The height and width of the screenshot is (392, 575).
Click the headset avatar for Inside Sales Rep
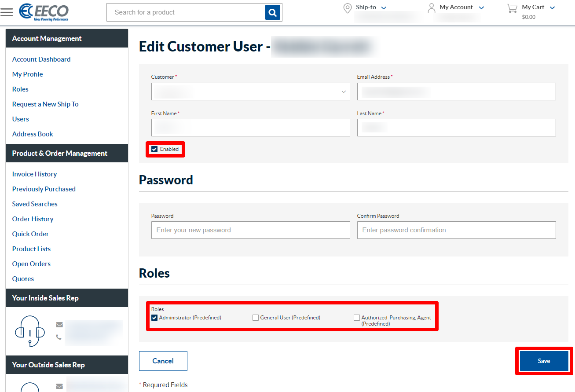[x=29, y=331]
